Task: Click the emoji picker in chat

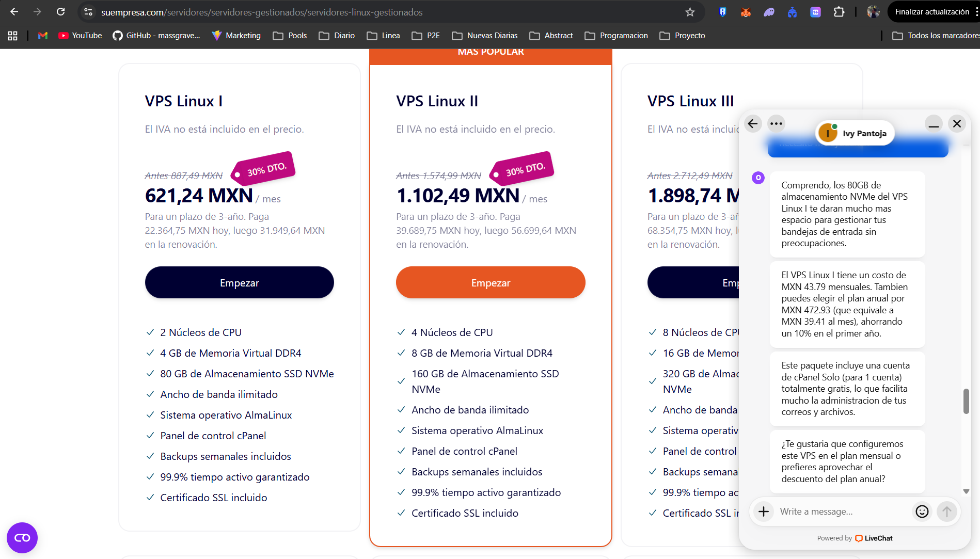Action: tap(922, 511)
